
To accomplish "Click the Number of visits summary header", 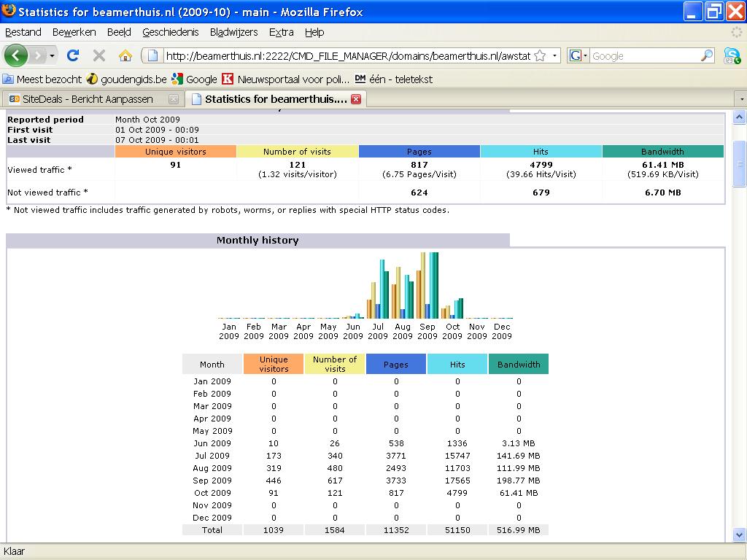I will [x=298, y=152].
